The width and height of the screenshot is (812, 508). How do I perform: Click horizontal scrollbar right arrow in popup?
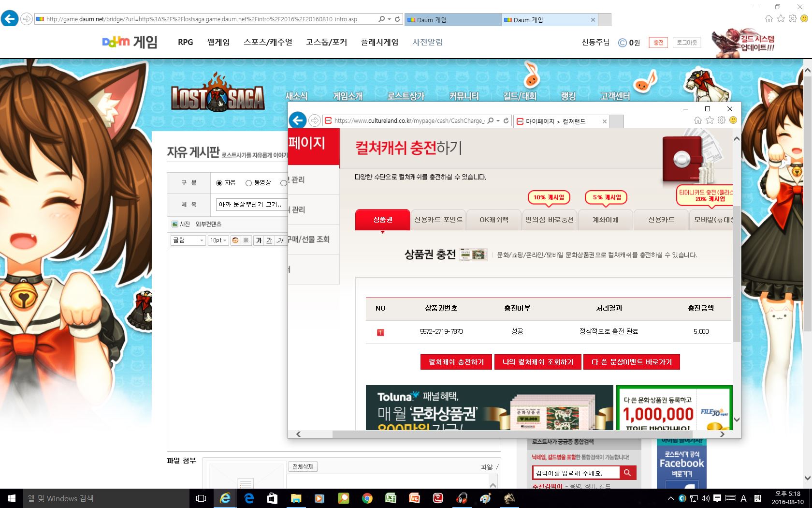point(722,434)
